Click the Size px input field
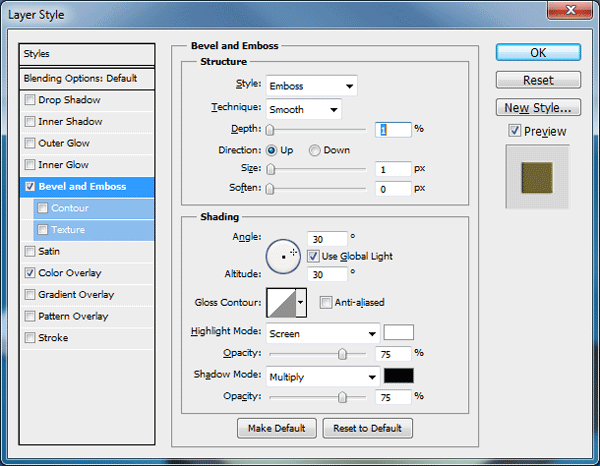This screenshot has width=600, height=466. [393, 169]
